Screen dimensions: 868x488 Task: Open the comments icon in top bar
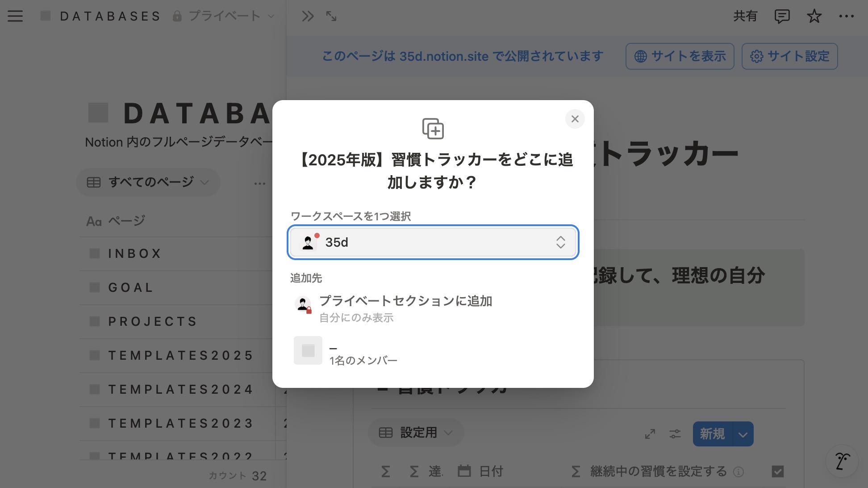tap(782, 17)
